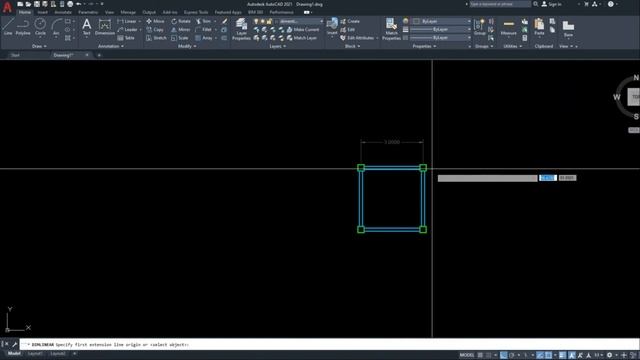Viewport: 640px width, 360px height.
Task: Expand the Draw panel
Action: pos(39,46)
